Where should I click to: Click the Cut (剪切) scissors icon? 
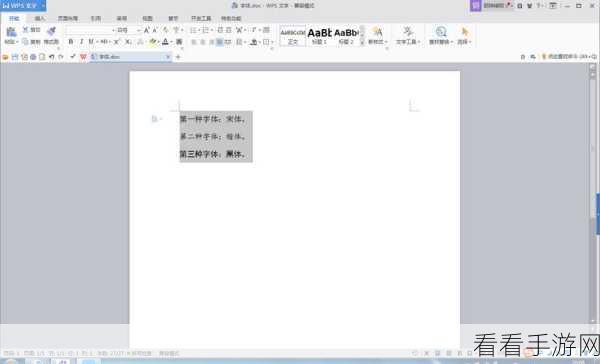[x=25, y=29]
